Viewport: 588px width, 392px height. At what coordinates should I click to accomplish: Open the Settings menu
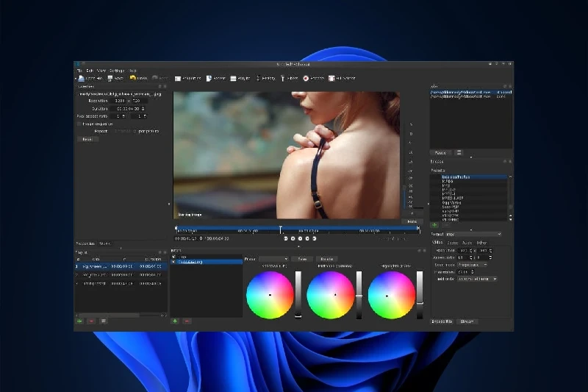pos(117,71)
